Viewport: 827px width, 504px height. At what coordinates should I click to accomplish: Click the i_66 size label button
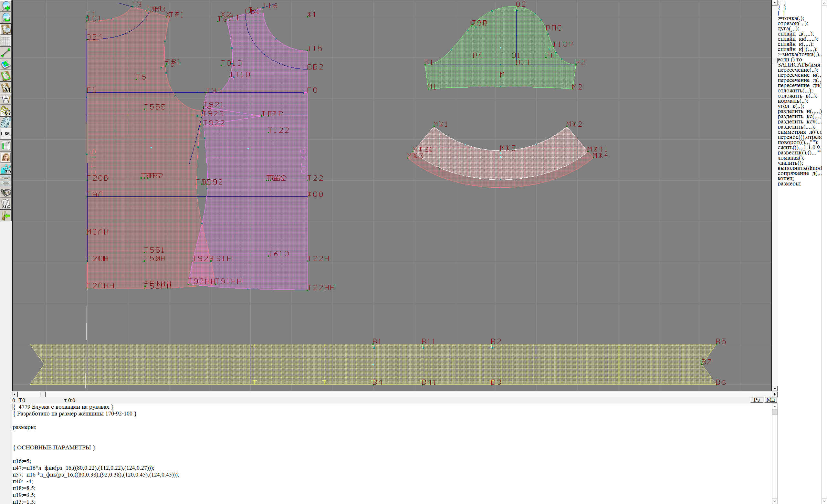click(6, 134)
